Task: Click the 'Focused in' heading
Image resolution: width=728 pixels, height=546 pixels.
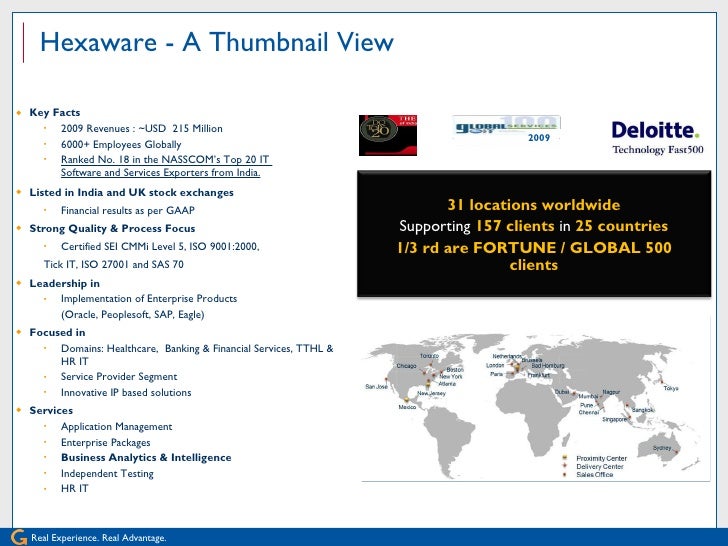Action: [x=57, y=332]
